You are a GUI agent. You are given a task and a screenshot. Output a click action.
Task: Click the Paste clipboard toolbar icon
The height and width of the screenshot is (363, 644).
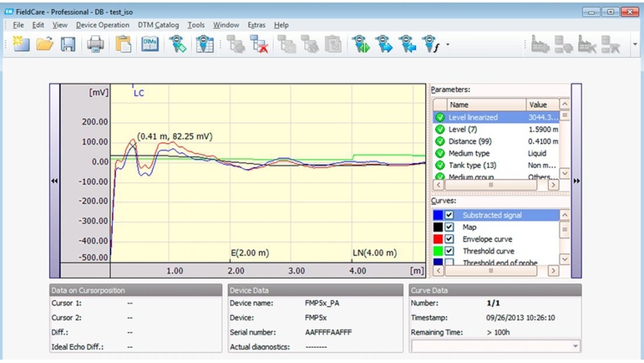click(123, 44)
